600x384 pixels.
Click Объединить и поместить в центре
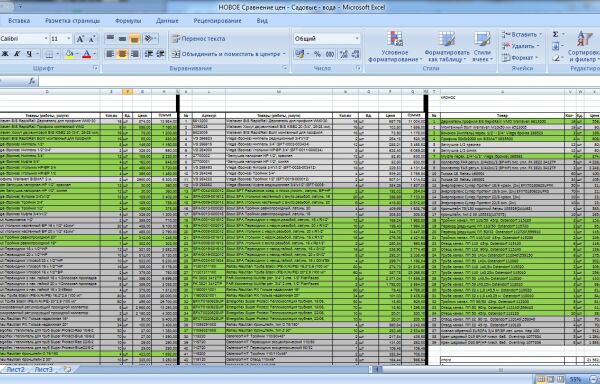(x=226, y=54)
